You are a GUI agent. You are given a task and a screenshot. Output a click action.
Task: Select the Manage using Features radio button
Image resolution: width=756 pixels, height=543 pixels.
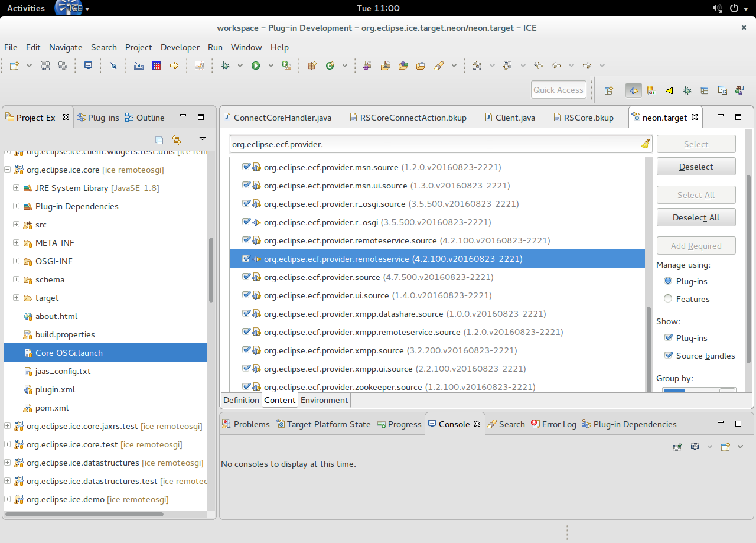tap(668, 299)
